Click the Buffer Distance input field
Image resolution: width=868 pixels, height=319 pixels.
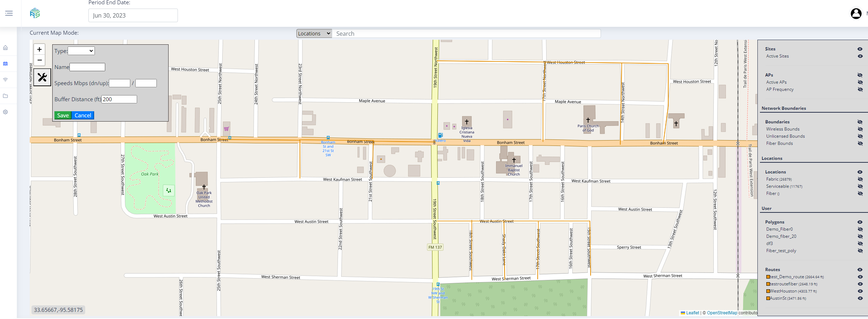(119, 99)
